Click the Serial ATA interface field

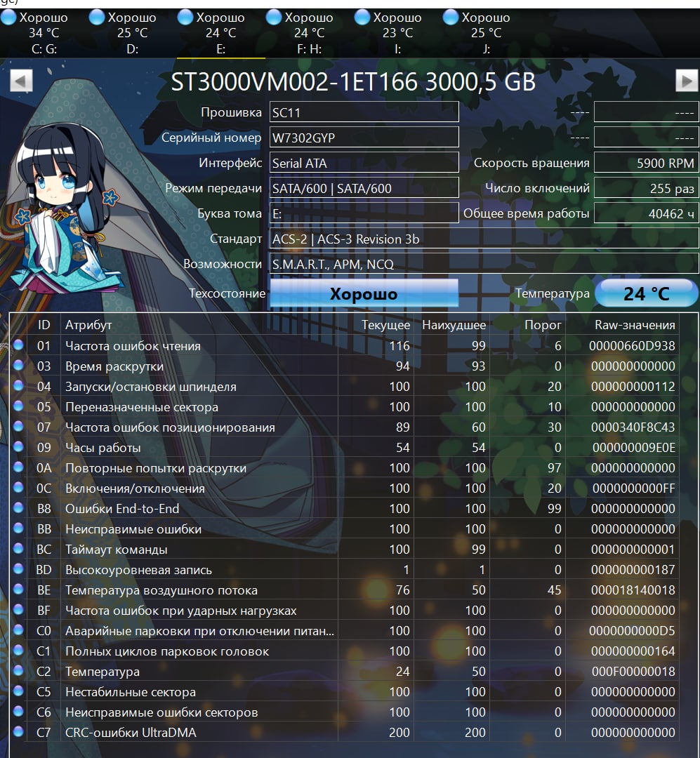[364, 163]
